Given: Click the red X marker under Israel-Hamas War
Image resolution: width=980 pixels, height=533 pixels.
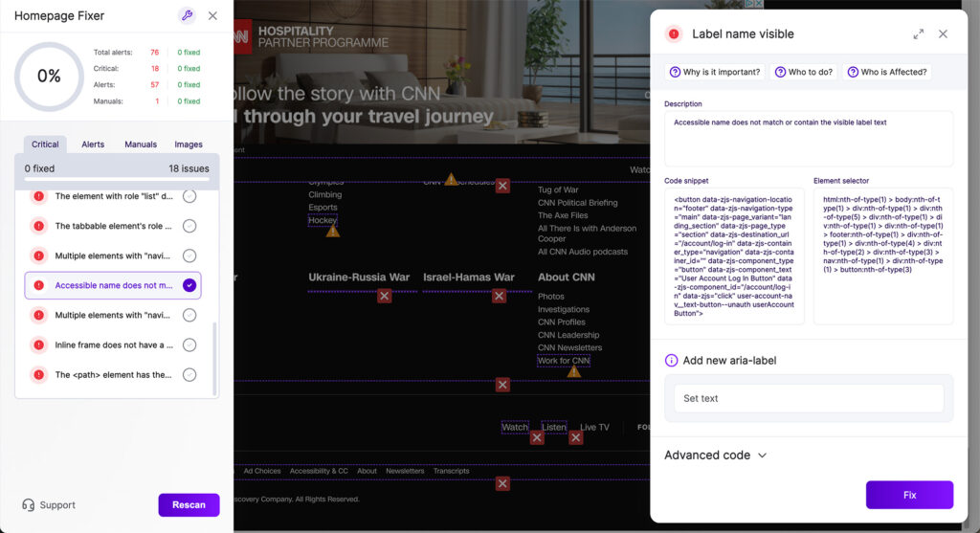Looking at the screenshot, I should [x=499, y=297].
